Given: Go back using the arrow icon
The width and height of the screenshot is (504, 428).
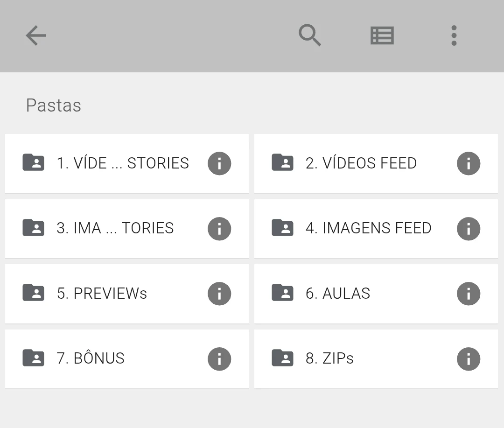Looking at the screenshot, I should tap(36, 35).
